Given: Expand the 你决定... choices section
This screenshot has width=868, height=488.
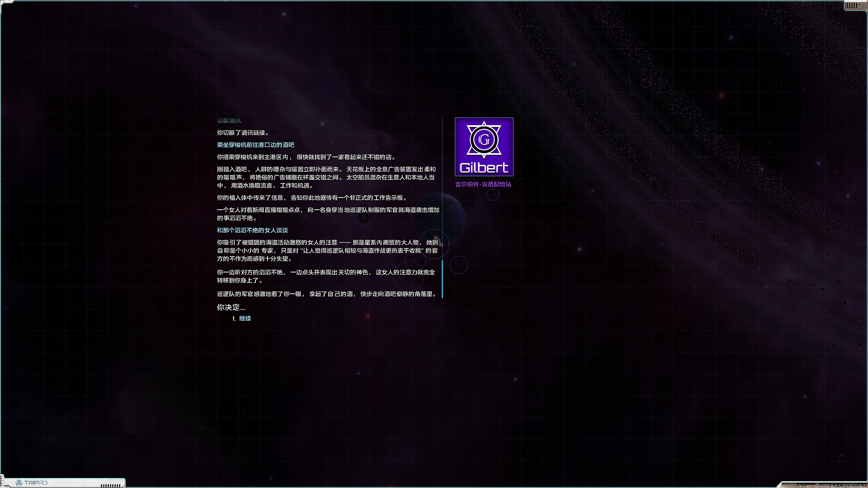Looking at the screenshot, I should point(231,307).
